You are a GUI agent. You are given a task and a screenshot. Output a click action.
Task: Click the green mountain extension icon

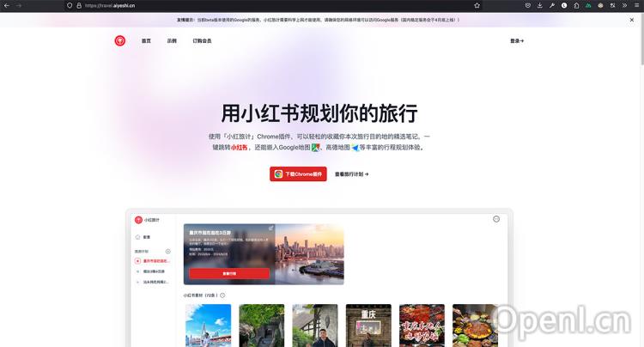pyautogui.click(x=588, y=6)
